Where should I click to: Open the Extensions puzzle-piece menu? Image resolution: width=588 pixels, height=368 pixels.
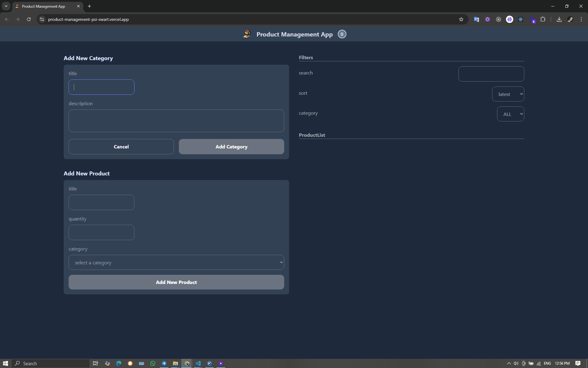click(543, 19)
